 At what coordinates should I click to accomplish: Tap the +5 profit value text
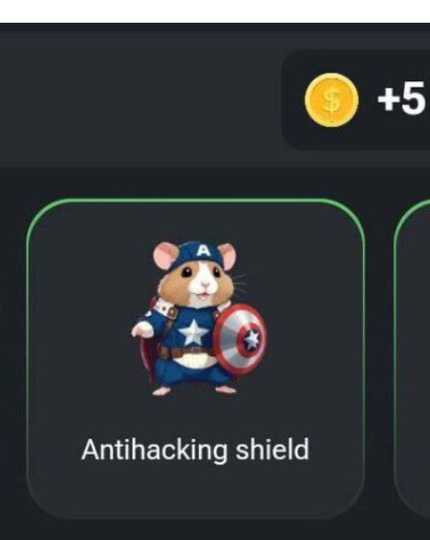point(403,98)
